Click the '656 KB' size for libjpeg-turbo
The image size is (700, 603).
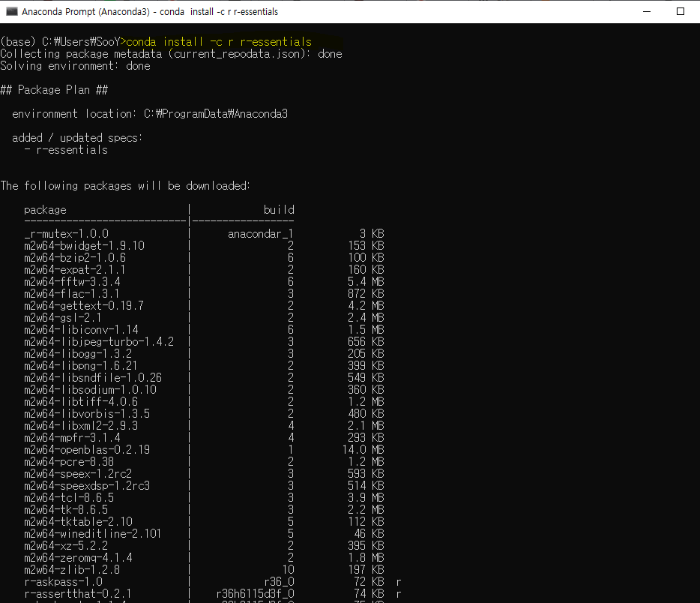pos(366,342)
